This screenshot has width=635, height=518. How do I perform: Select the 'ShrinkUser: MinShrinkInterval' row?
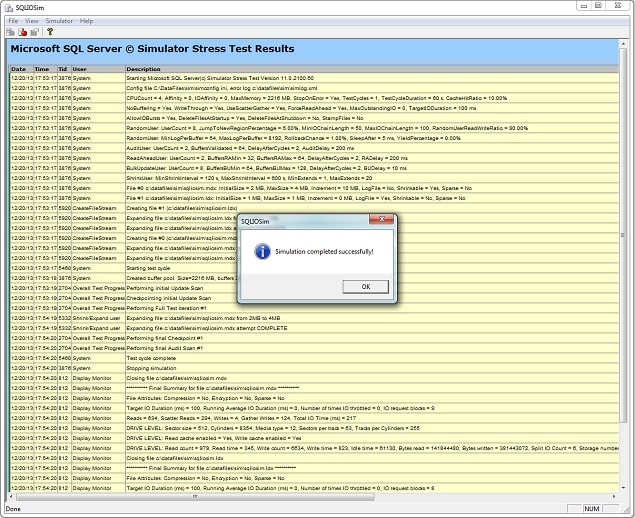pyautogui.click(x=314, y=178)
